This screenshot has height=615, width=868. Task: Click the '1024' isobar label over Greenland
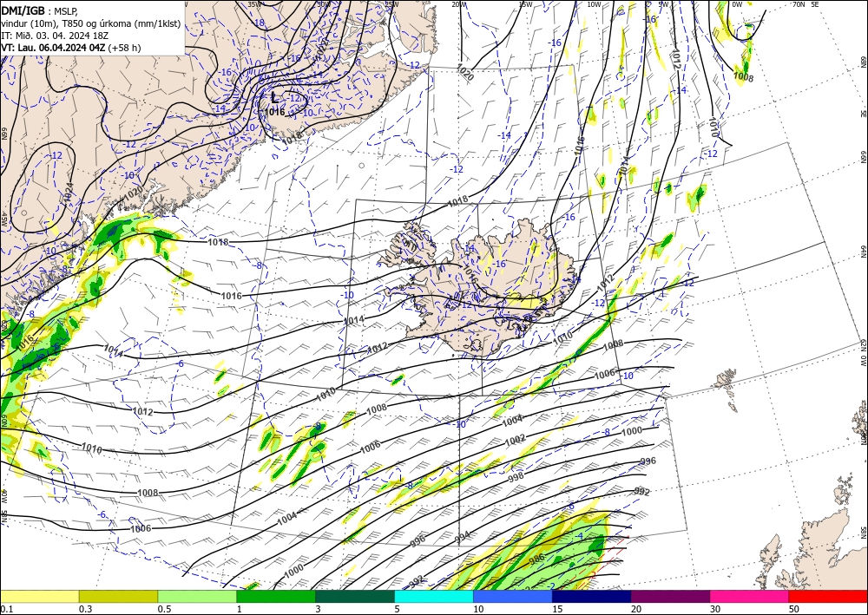tap(68, 192)
